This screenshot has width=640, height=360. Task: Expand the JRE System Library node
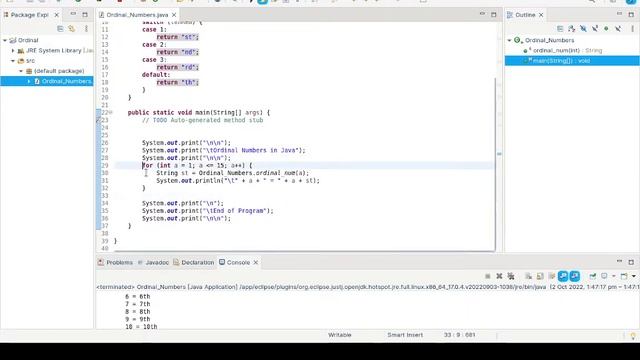tap(13, 51)
